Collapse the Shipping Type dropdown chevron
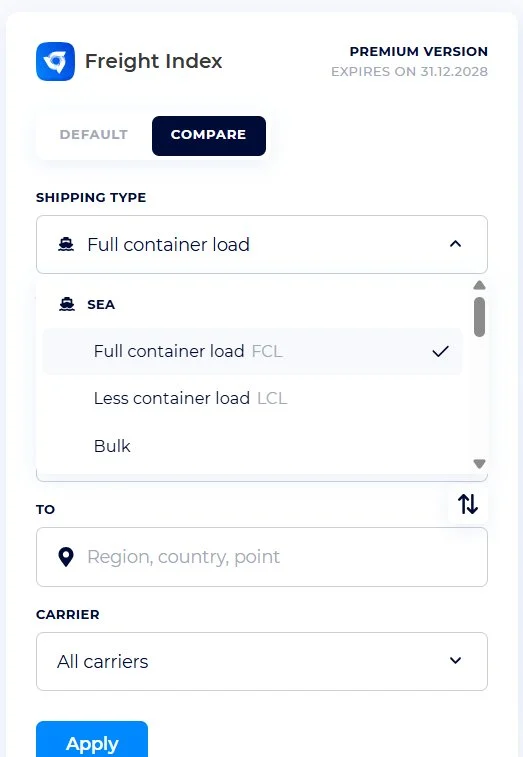This screenshot has width=523, height=757. click(455, 244)
